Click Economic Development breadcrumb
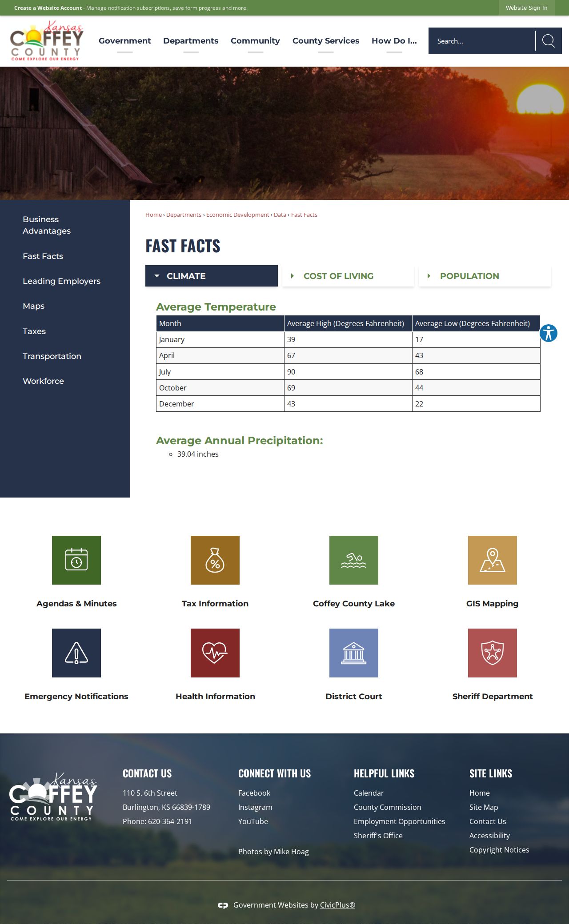This screenshot has height=924, width=569. click(237, 215)
